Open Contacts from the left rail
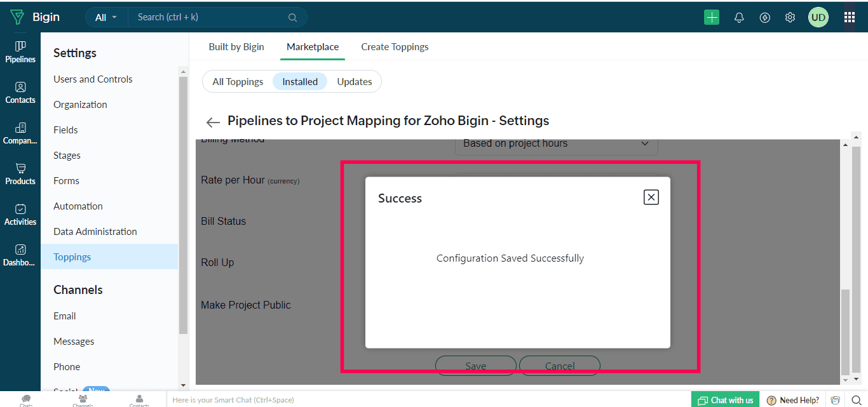The image size is (868, 407). point(20,93)
